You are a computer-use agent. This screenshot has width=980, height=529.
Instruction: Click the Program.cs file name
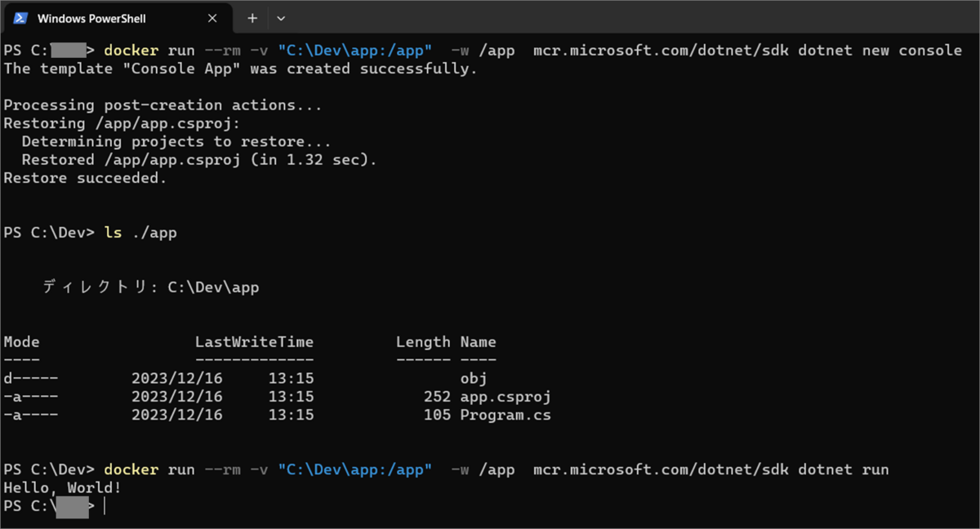(505, 416)
